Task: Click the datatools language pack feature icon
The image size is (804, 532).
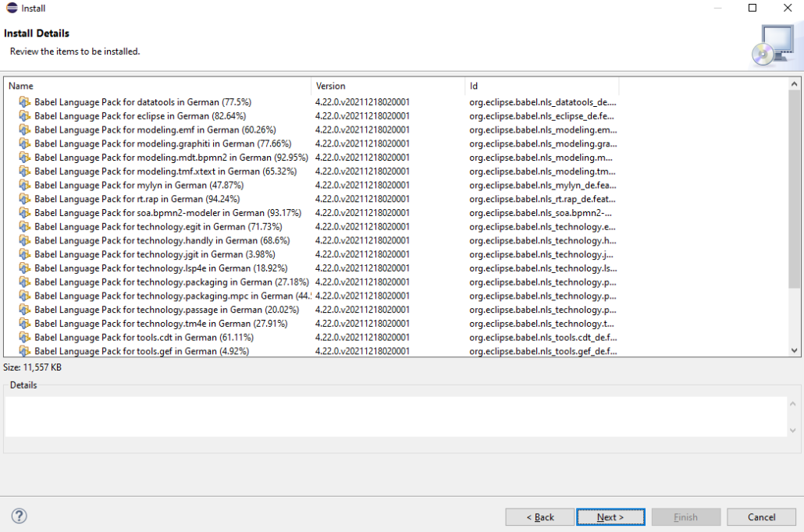Action: 24,102
